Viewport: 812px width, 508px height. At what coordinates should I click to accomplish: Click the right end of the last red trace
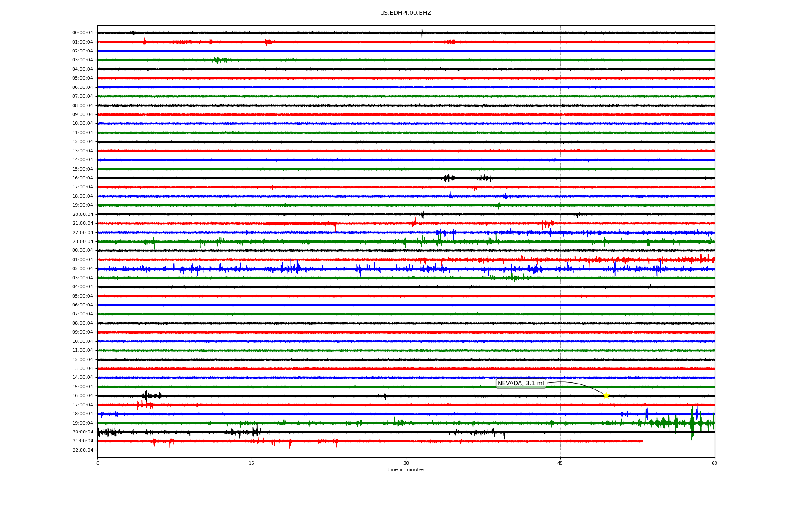pyautogui.click(x=642, y=441)
